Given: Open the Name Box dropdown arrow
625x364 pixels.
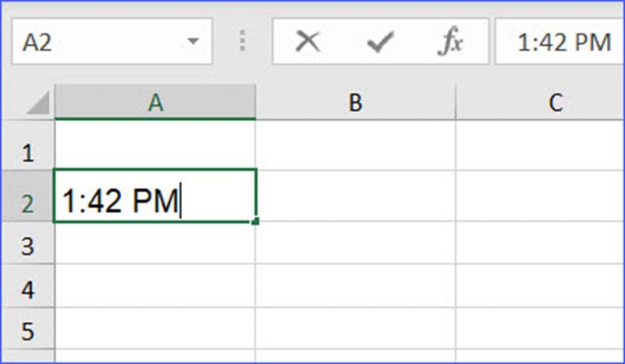Looking at the screenshot, I should pos(193,41).
